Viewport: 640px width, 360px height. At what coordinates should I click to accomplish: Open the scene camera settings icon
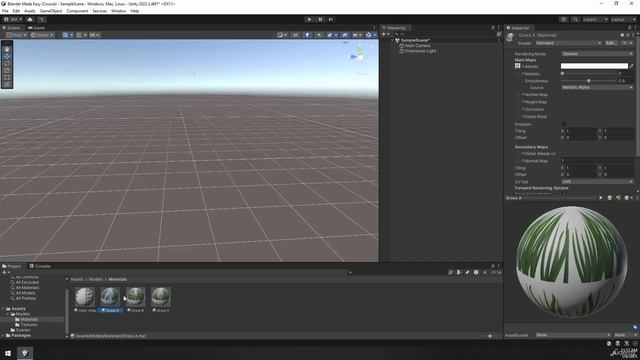point(356,35)
